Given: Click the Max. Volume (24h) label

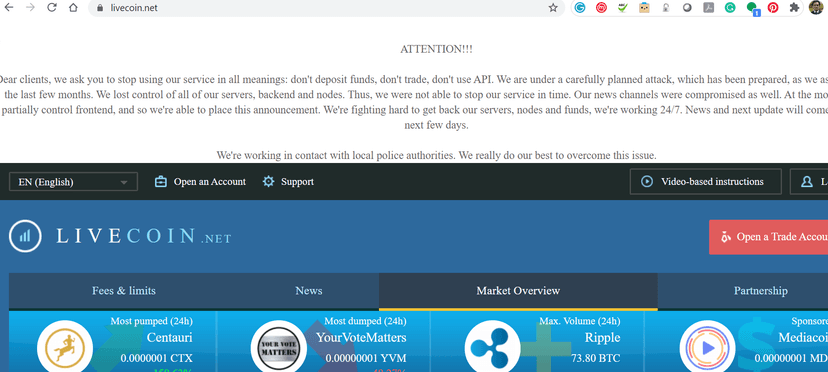Looking at the screenshot, I should coord(580,321).
